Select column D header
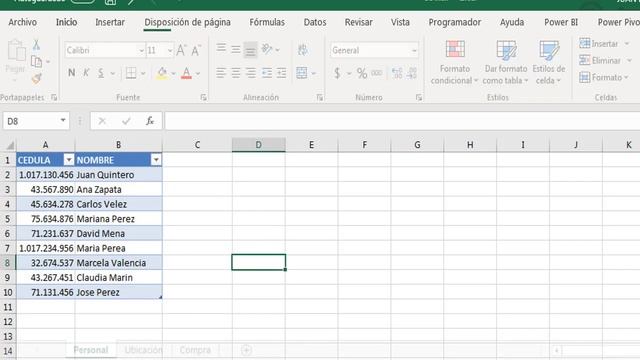 258,145
